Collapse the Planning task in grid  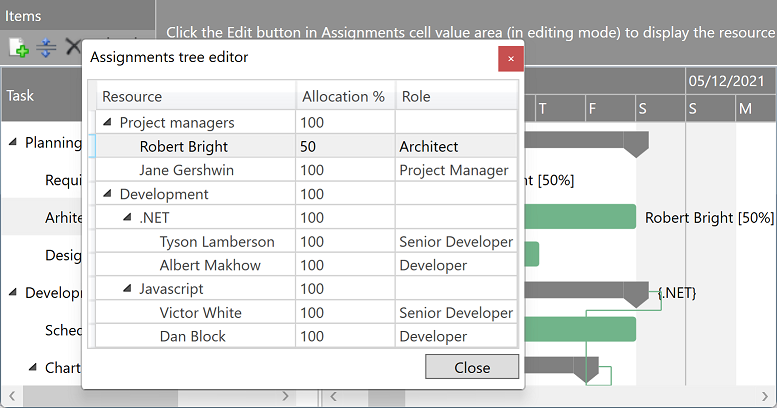coord(13,142)
